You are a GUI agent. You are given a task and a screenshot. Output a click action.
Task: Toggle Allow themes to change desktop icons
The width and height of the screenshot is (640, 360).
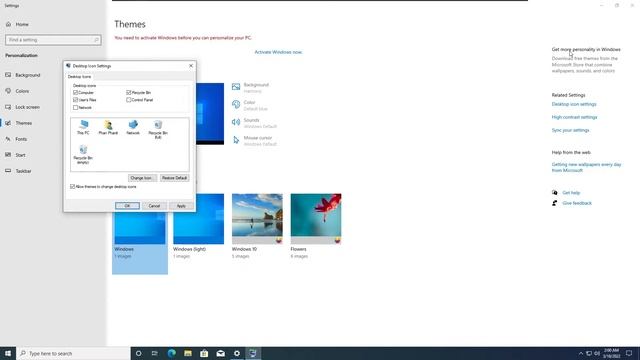pos(73,187)
